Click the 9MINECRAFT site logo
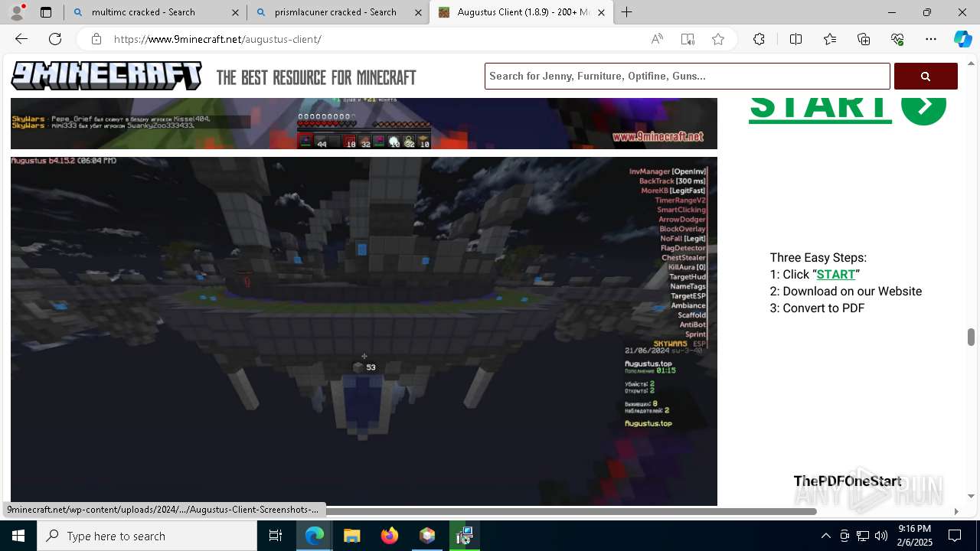Viewport: 980px width, 551px height. click(106, 76)
